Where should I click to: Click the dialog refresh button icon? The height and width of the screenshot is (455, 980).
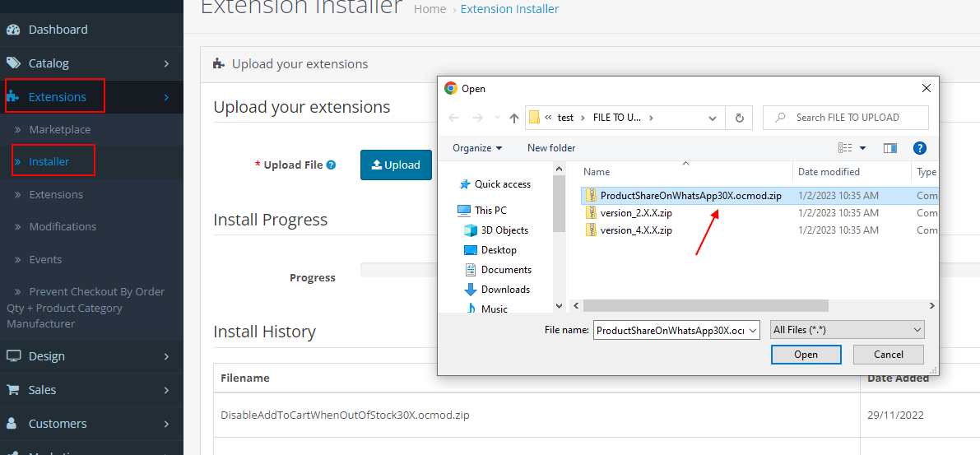[x=739, y=118]
